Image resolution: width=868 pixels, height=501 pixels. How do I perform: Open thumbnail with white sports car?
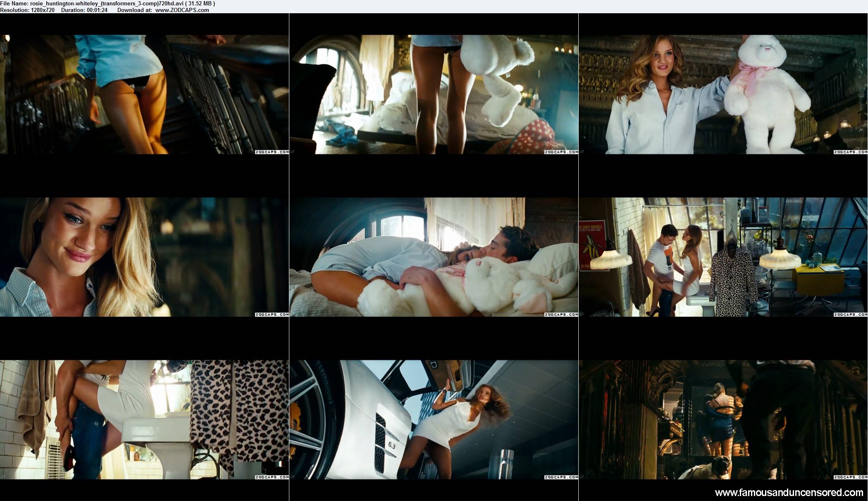pyautogui.click(x=434, y=419)
